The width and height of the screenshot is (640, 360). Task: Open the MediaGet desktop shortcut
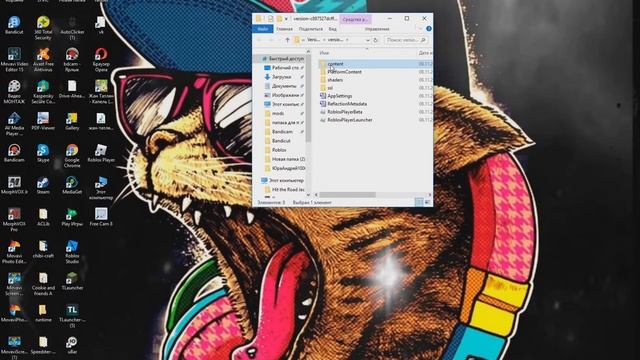point(72,185)
